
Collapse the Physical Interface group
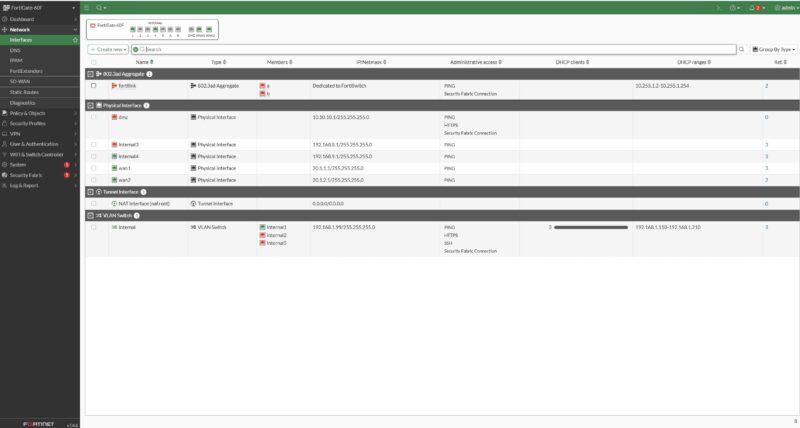coord(90,105)
